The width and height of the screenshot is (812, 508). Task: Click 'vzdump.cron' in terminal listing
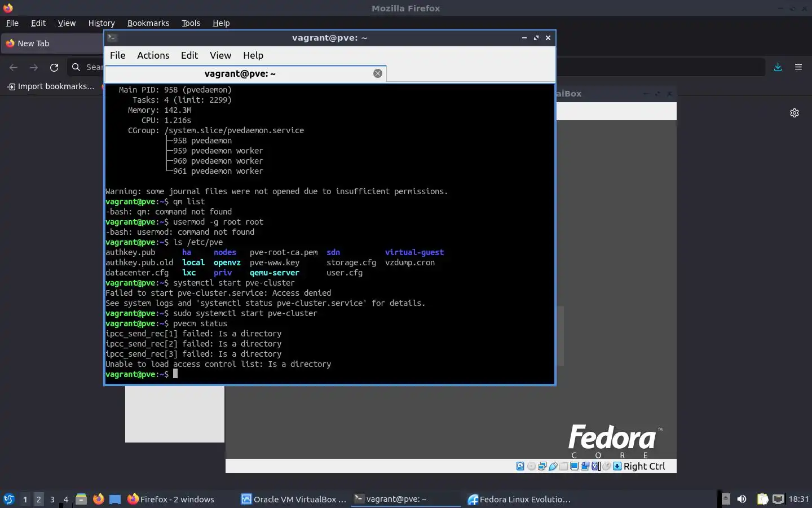410,262
